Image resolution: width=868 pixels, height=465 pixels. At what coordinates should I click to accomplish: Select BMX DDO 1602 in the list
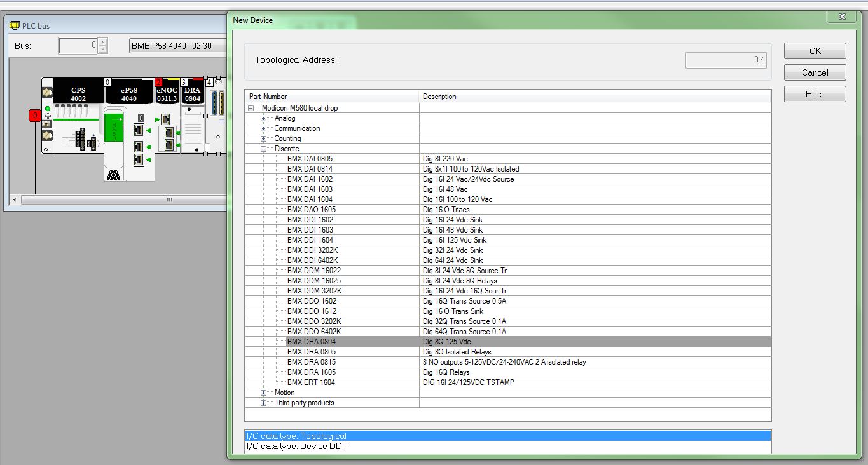tap(312, 301)
